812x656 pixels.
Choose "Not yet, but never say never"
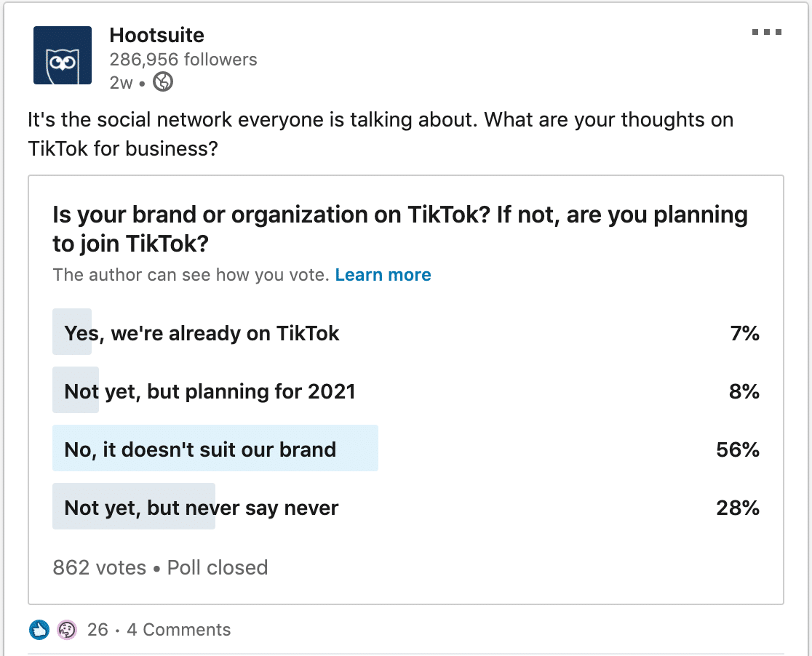[200, 507]
